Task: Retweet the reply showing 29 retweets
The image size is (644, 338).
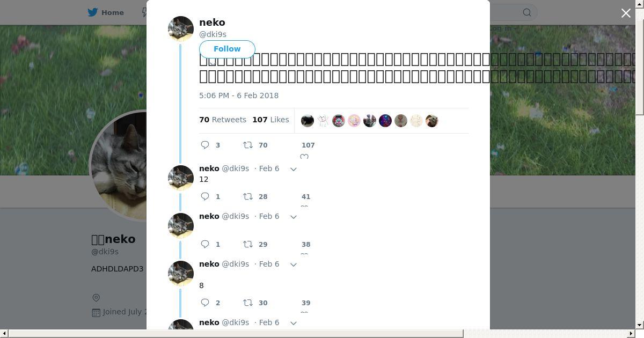Action: coord(255,244)
